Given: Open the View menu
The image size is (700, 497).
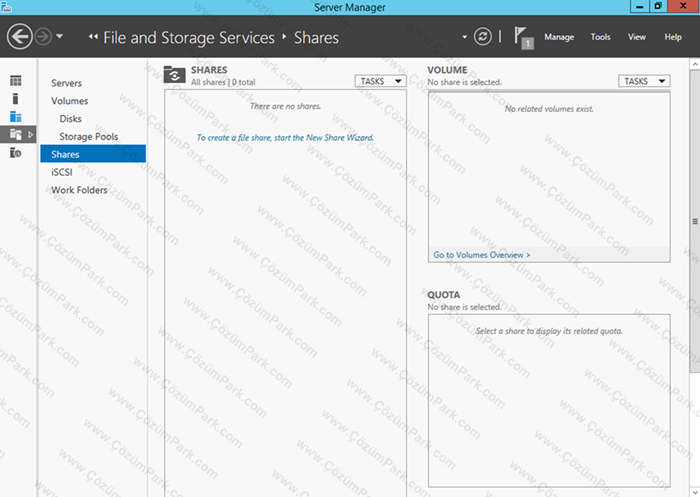Looking at the screenshot, I should [637, 37].
